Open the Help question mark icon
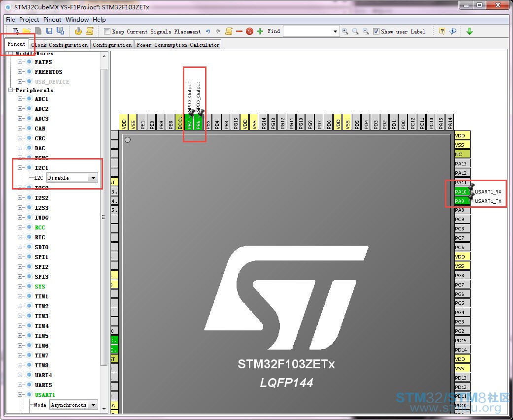The width and height of the screenshot is (513, 420). [442, 32]
